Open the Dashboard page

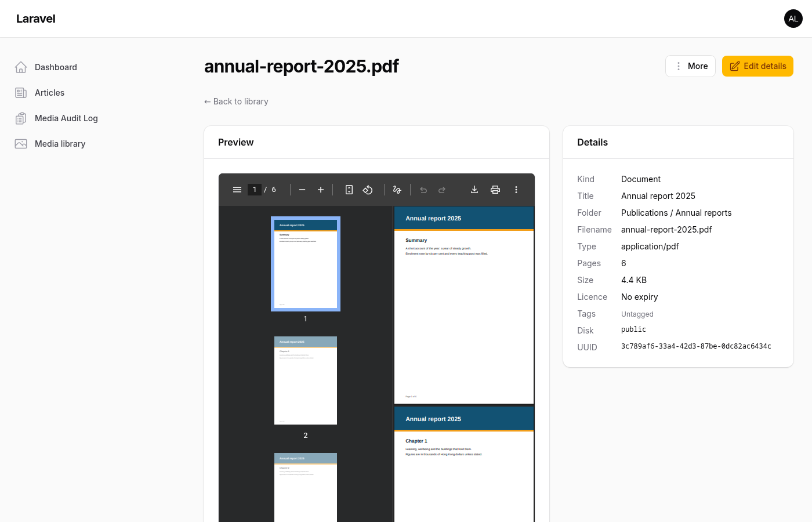[56, 67]
